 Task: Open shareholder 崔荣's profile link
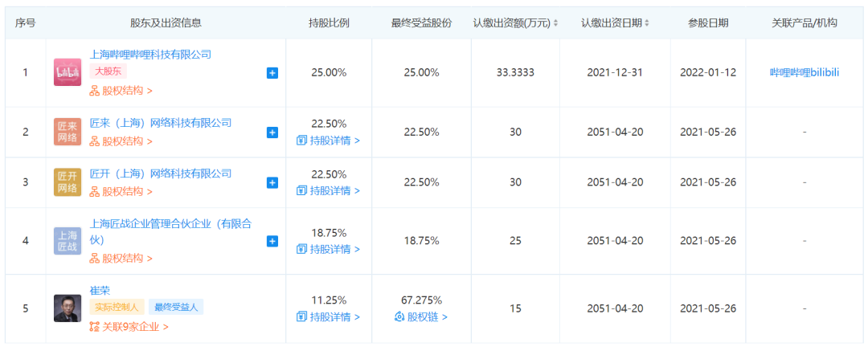tap(100, 290)
